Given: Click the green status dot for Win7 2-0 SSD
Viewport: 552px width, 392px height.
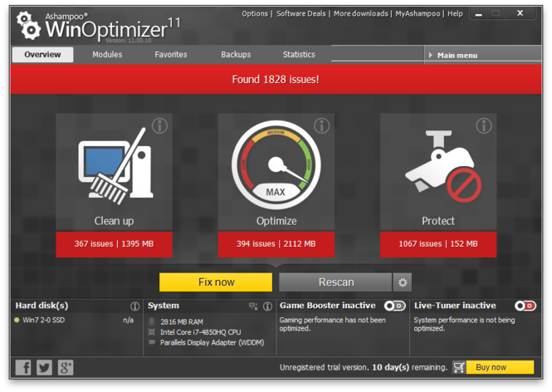Looking at the screenshot, I should pos(17,320).
